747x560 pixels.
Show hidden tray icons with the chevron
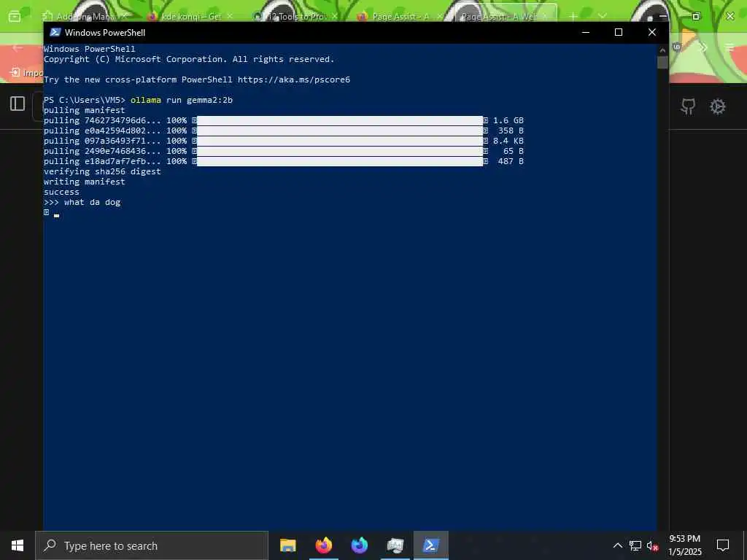pos(617,545)
